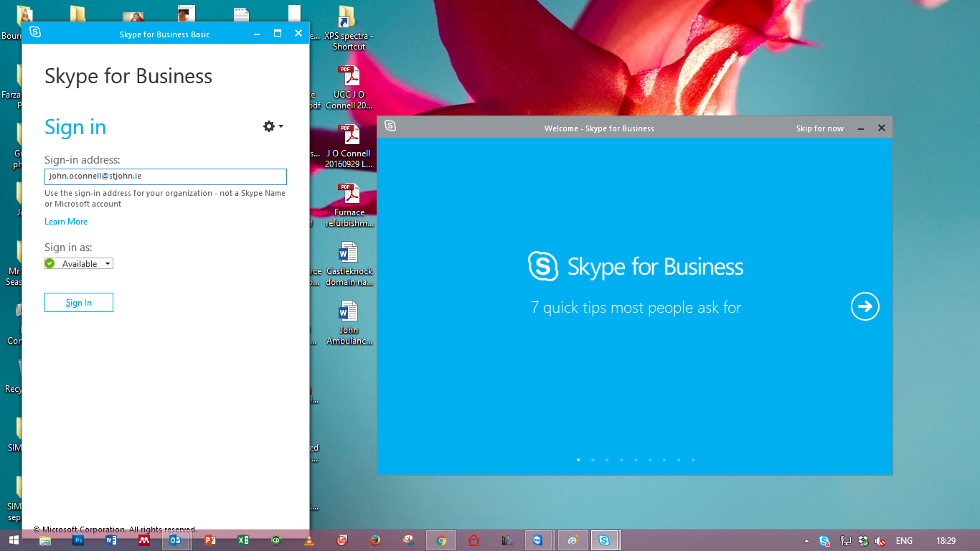Click Skype logo in Welcome window title bar
This screenshot has width=980, height=551.
tap(390, 126)
